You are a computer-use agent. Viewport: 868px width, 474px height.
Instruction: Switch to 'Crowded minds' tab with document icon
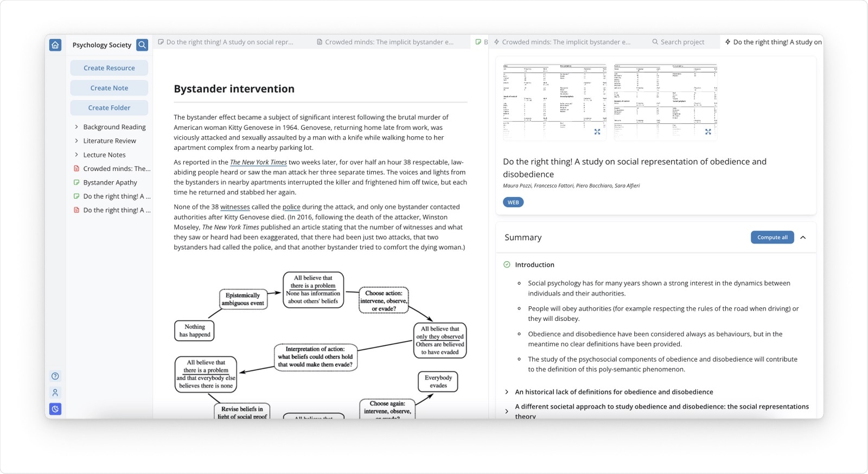[x=385, y=42]
